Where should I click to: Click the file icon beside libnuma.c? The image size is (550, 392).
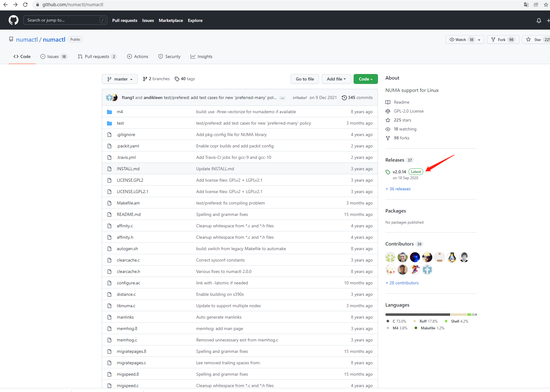tap(109, 306)
